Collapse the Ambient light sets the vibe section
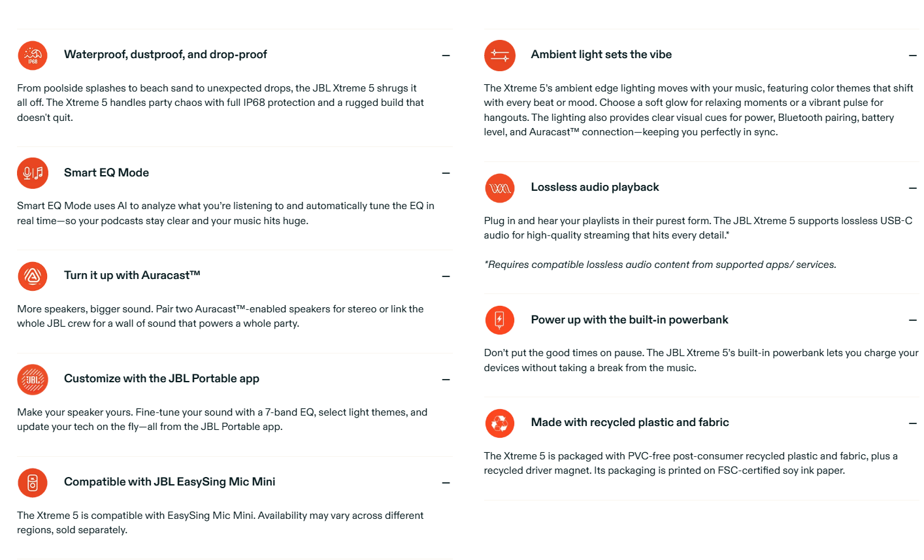 [x=913, y=56]
